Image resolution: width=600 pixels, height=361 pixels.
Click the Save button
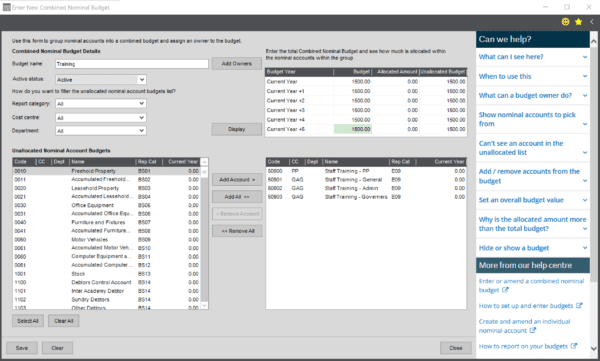[x=22, y=348]
